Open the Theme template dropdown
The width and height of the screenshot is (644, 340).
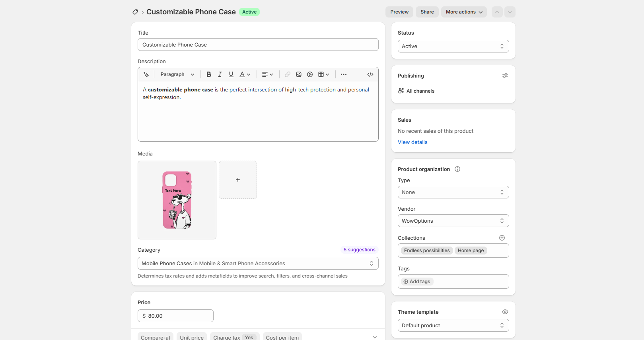[x=453, y=325]
